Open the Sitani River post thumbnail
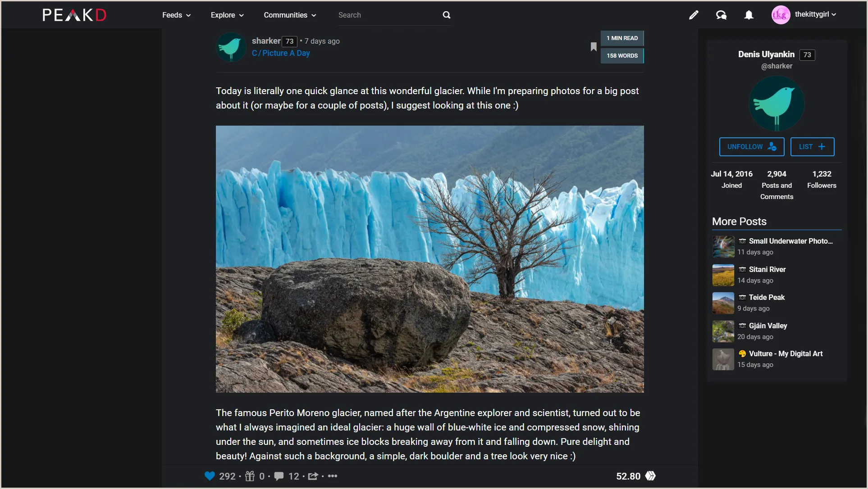 (723, 275)
